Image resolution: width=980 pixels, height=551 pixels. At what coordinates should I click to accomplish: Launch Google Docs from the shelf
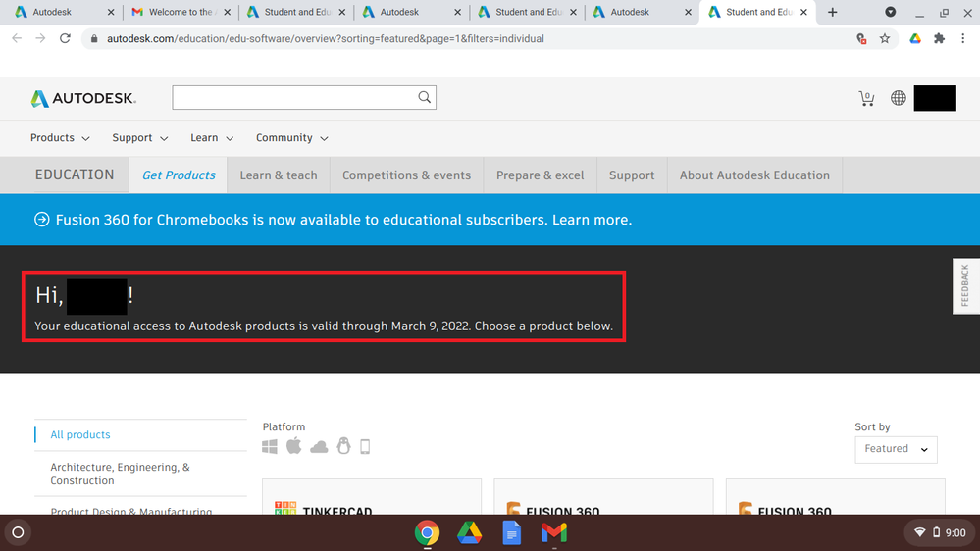coord(511,533)
